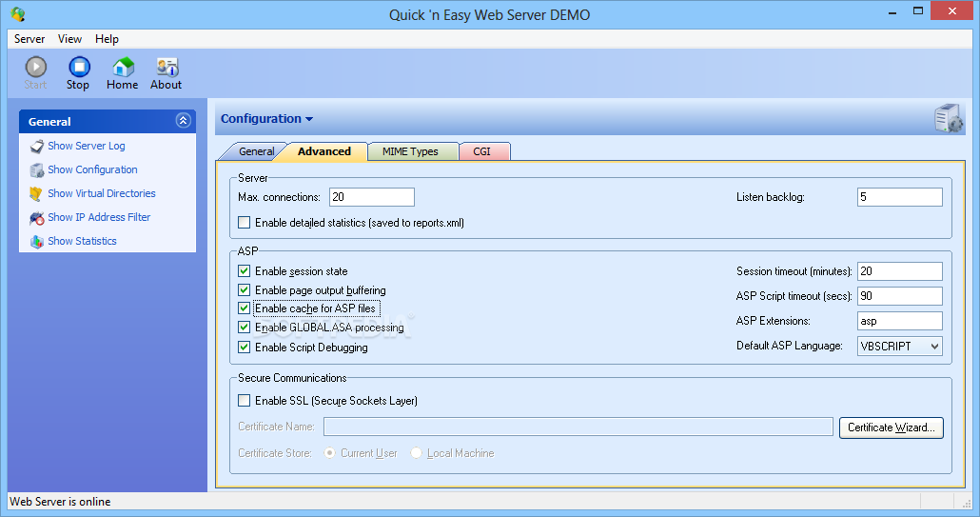980x517 pixels.
Task: Click the ASP Script timeout field
Action: 900,296
